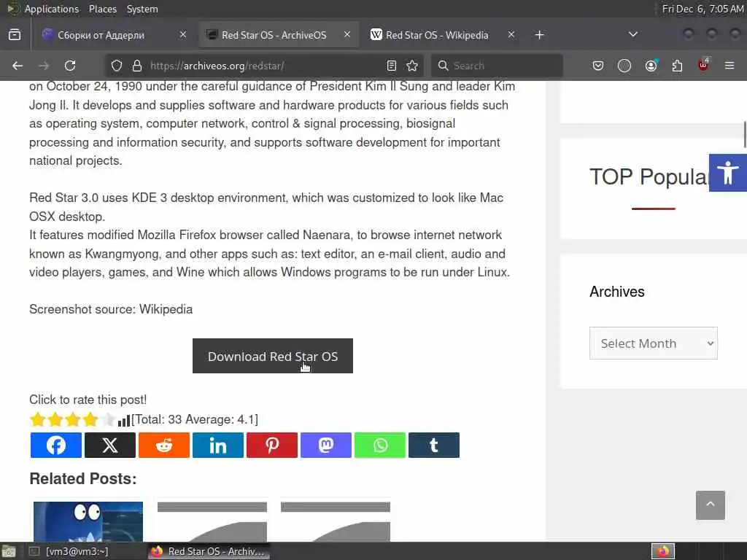The width and height of the screenshot is (747, 560).
Task: Open the Places menu
Action: click(102, 9)
